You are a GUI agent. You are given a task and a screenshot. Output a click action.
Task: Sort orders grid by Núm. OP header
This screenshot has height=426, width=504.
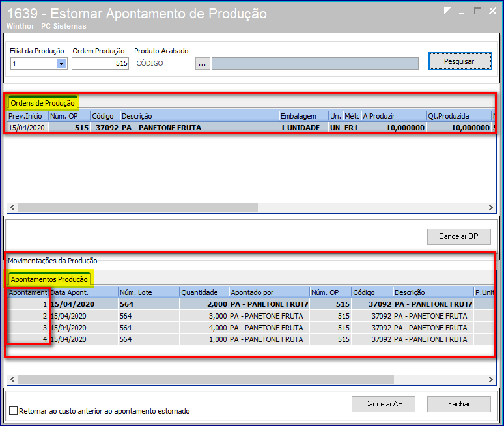(x=69, y=116)
